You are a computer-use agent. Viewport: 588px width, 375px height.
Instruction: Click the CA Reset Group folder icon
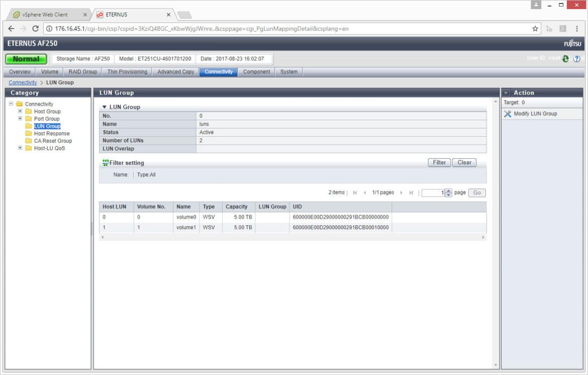[29, 141]
